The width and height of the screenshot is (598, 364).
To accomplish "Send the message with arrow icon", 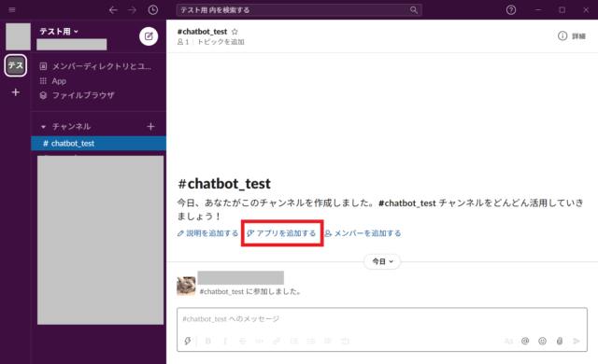I will [577, 341].
